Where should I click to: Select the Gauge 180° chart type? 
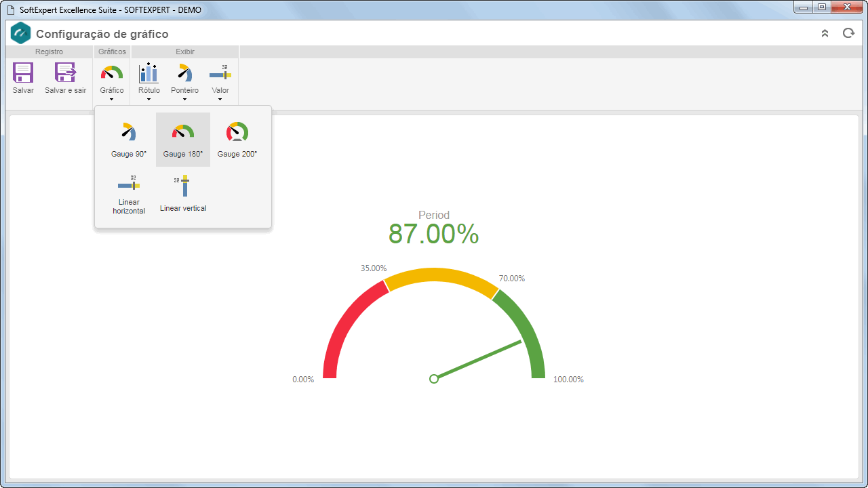pos(183,140)
